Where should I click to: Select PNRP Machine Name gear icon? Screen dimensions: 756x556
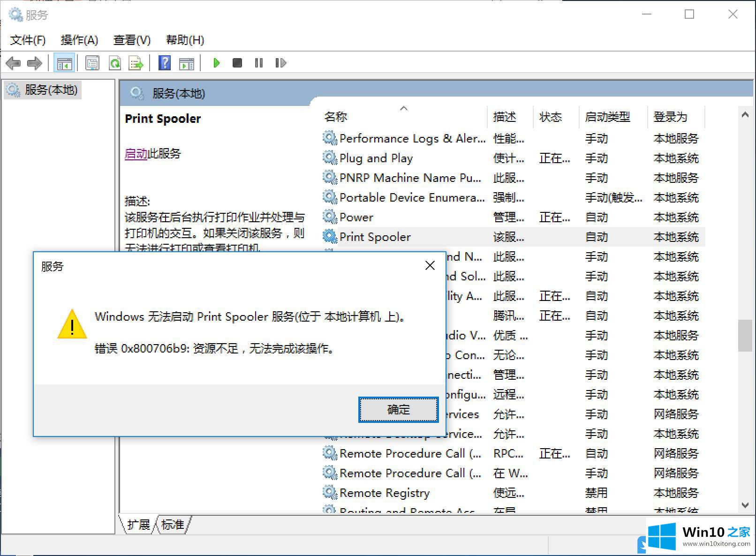(330, 178)
